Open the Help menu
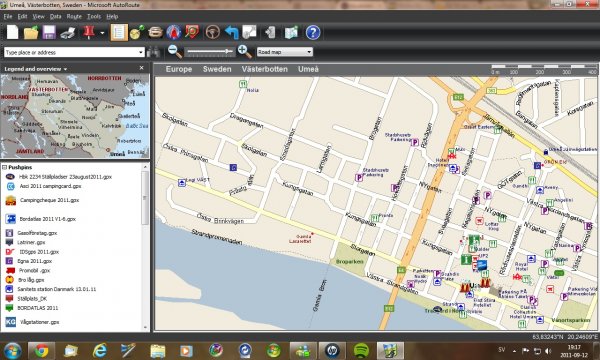Screen dimensions: 600x360 tap(112, 16)
